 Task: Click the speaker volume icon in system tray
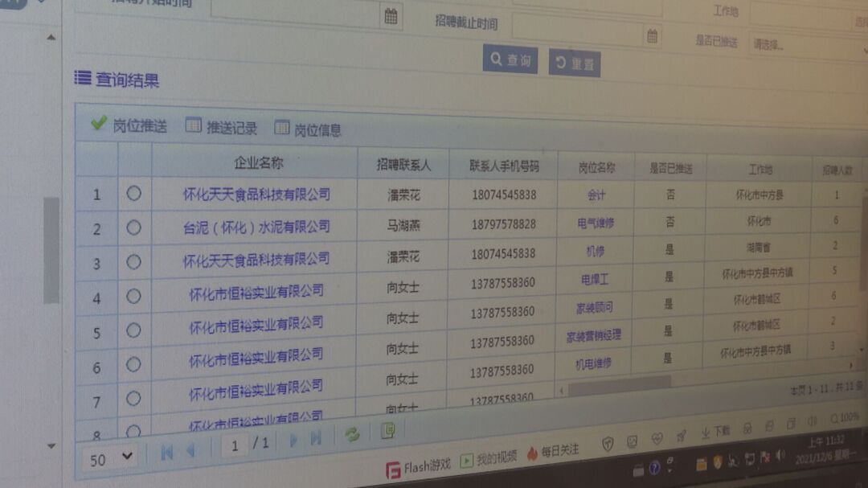tap(780, 455)
